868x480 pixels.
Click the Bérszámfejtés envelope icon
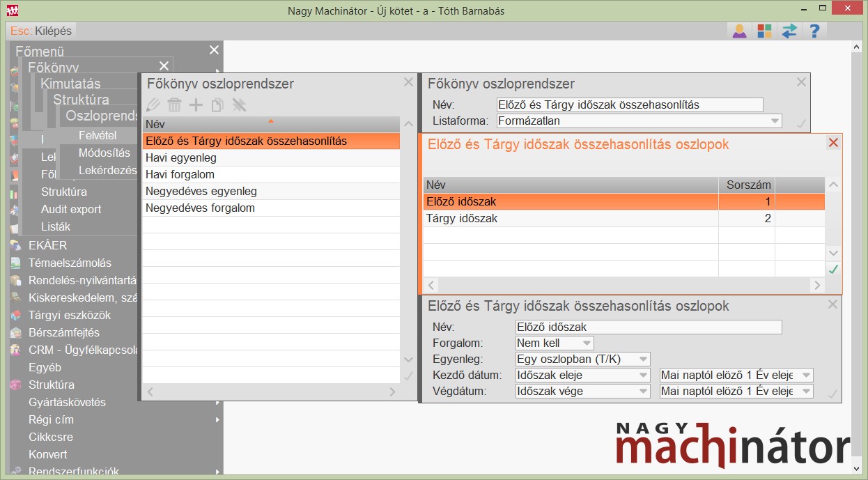click(x=16, y=332)
